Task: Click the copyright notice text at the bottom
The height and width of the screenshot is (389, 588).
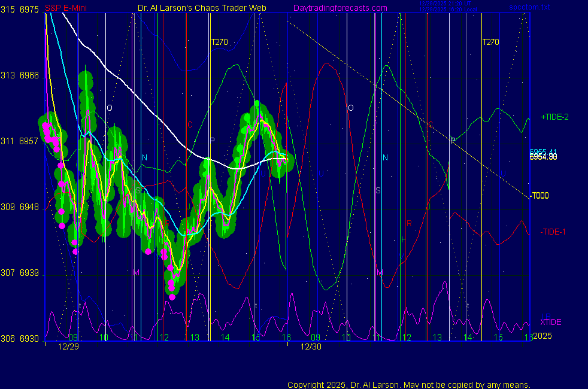Action: click(409, 385)
